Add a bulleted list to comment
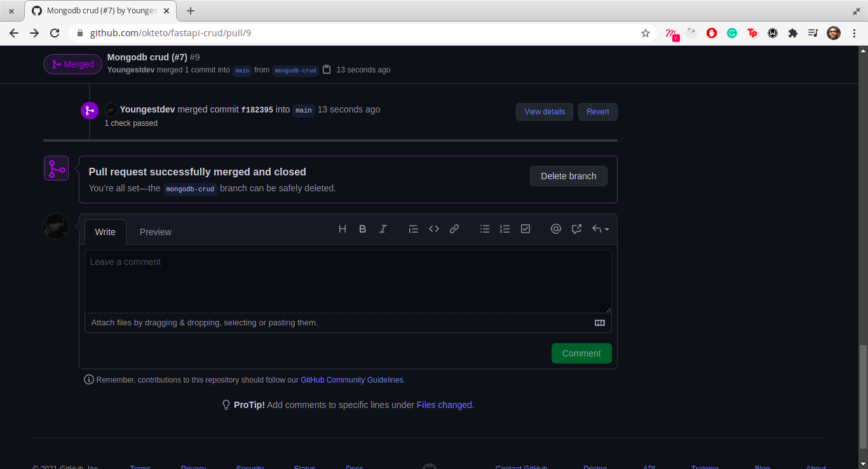Viewport: 868px width, 469px height. (485, 229)
